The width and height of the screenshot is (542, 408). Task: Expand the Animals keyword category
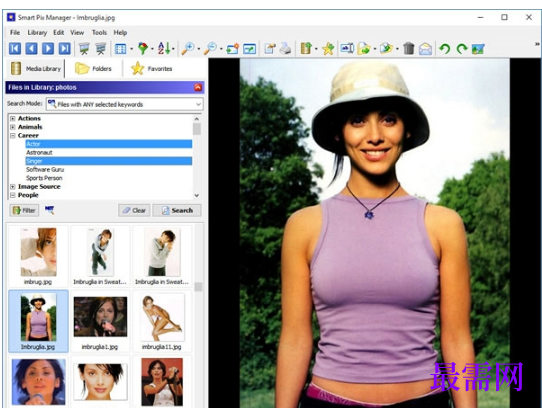13,127
